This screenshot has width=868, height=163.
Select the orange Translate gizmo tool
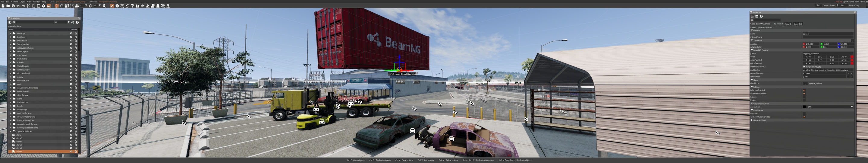click(x=57, y=6)
